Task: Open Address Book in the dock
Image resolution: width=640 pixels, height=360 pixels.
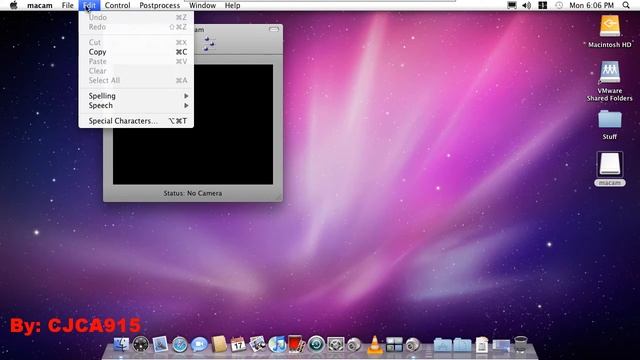Action: [219, 344]
